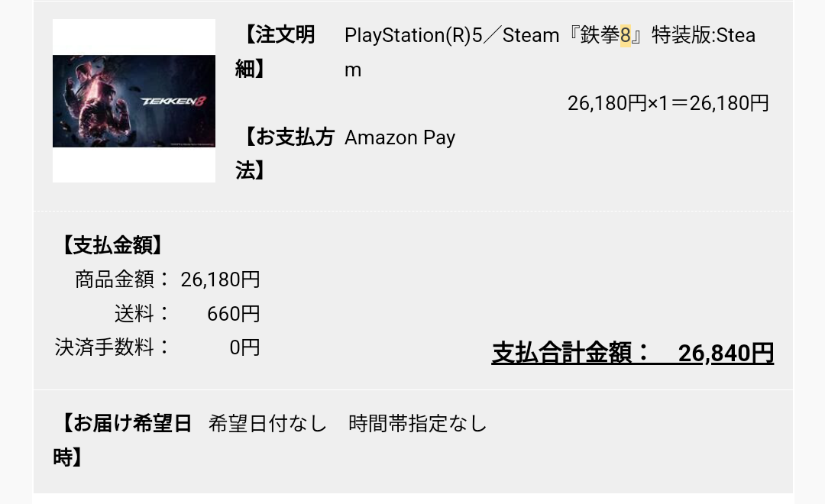Click the 希望日付なし delivery date text
This screenshot has height=504, width=825.
point(268,423)
